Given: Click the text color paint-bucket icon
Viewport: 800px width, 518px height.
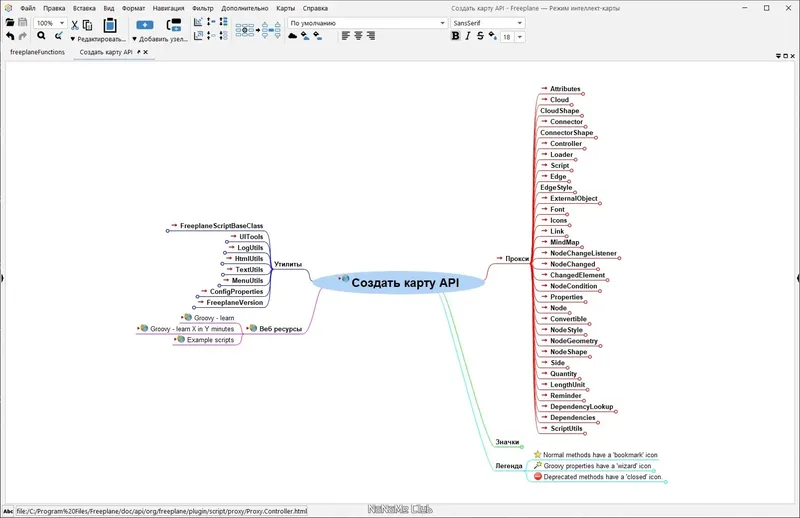Looking at the screenshot, I should 492,36.
